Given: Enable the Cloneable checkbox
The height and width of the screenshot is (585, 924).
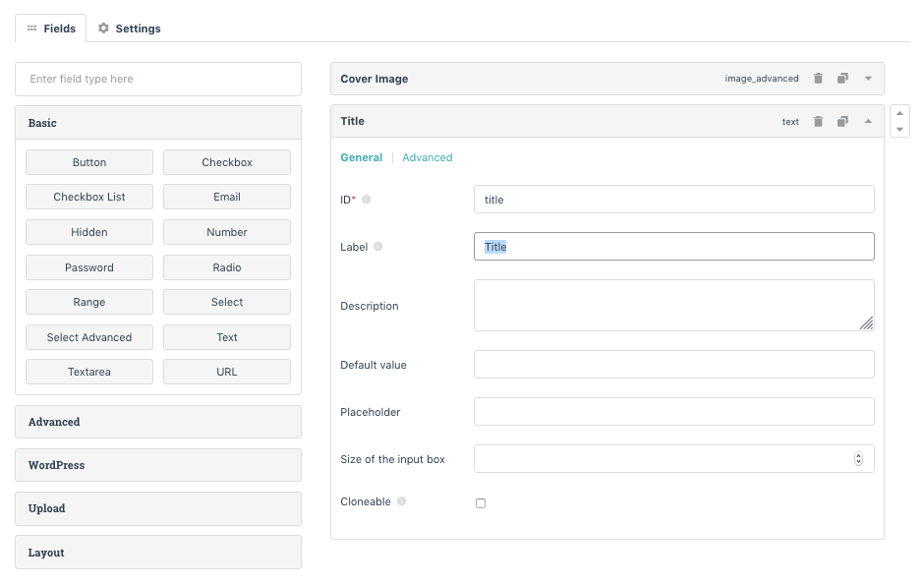Looking at the screenshot, I should tap(481, 503).
